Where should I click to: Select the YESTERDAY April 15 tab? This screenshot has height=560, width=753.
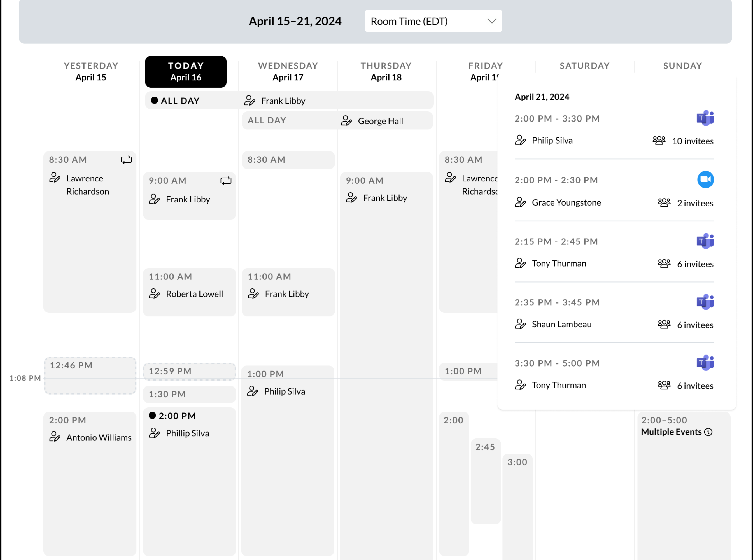click(x=91, y=71)
